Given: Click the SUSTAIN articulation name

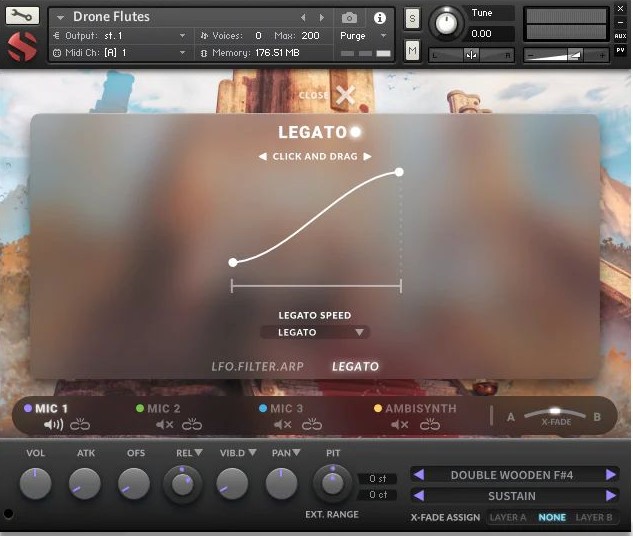Looking at the screenshot, I should (x=512, y=496).
